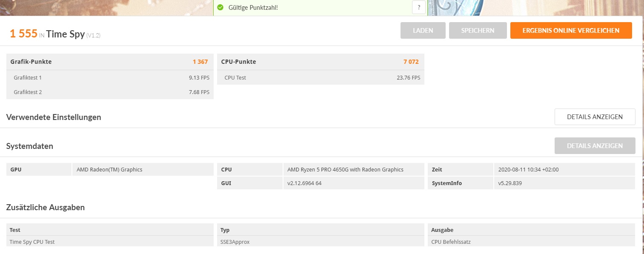Select the graphics score 1 367

pyautogui.click(x=200, y=62)
